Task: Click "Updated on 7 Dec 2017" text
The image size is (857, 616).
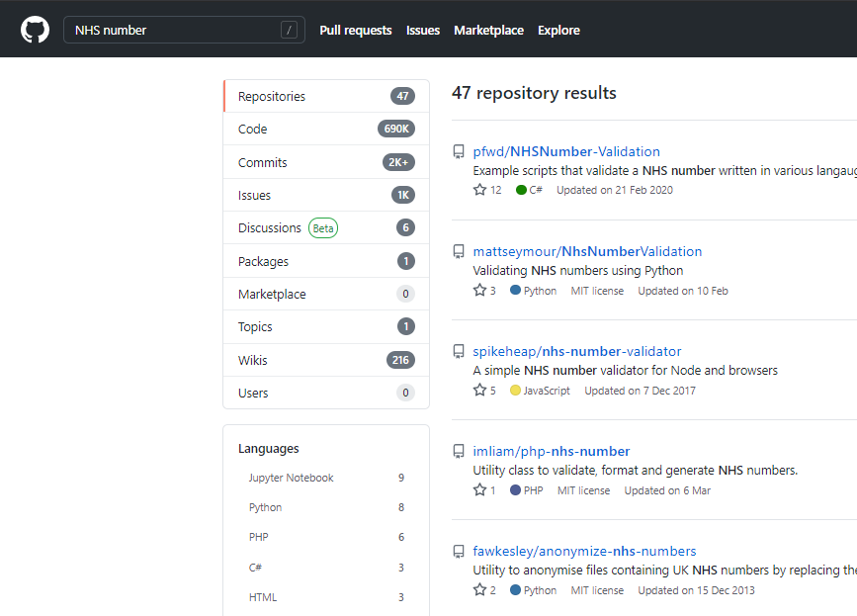Action: pos(640,391)
